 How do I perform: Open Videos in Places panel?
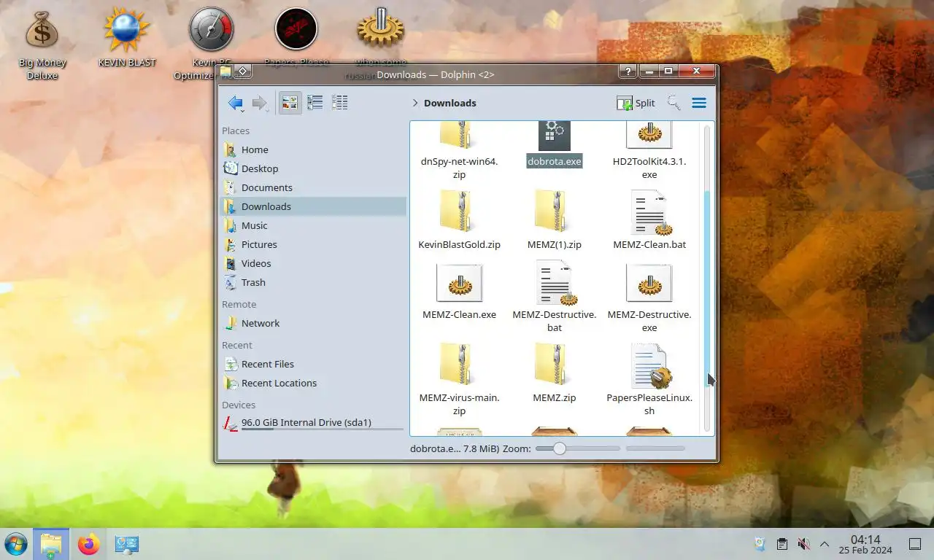313,263
